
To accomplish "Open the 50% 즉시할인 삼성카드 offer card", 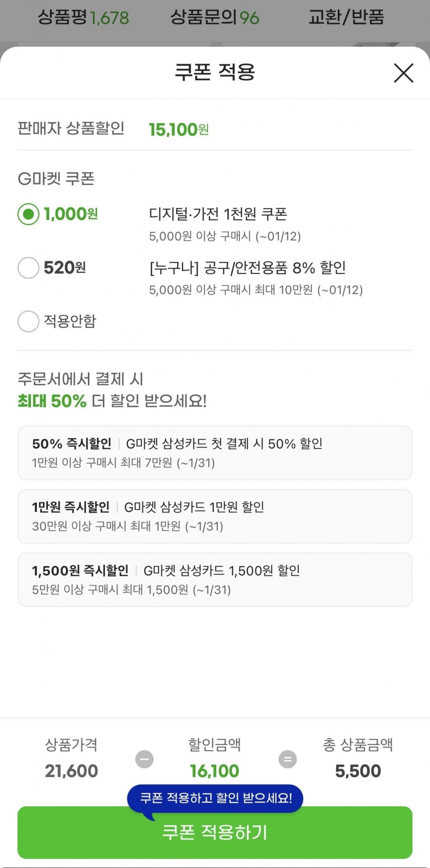I will [215, 453].
